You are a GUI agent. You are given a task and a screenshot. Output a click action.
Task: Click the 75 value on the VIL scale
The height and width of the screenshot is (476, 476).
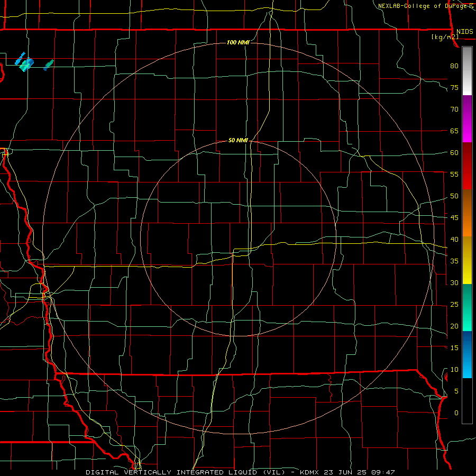tap(454, 87)
